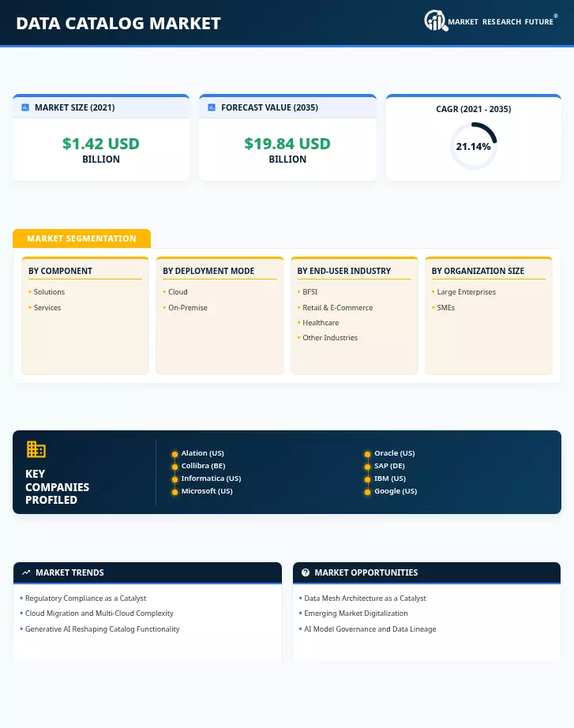
Task: Click the $1.42 USD market size value
Action: click(101, 144)
